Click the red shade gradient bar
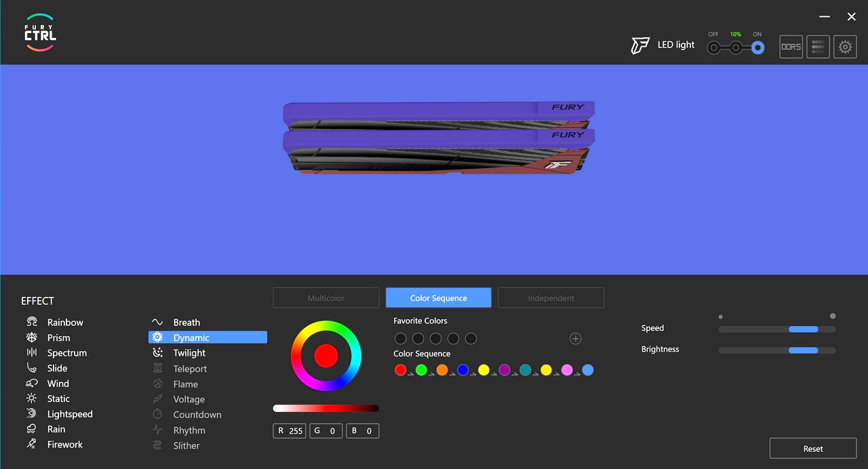The width and height of the screenshot is (868, 469). click(x=326, y=408)
